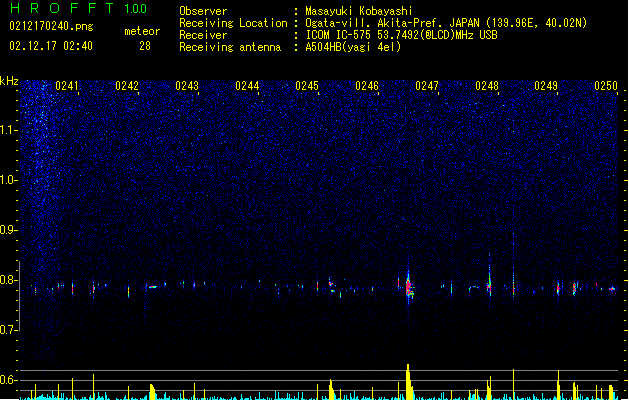Click the HROFFT 1.0.0 title text
This screenshot has width=629, height=400.
click(79, 8)
